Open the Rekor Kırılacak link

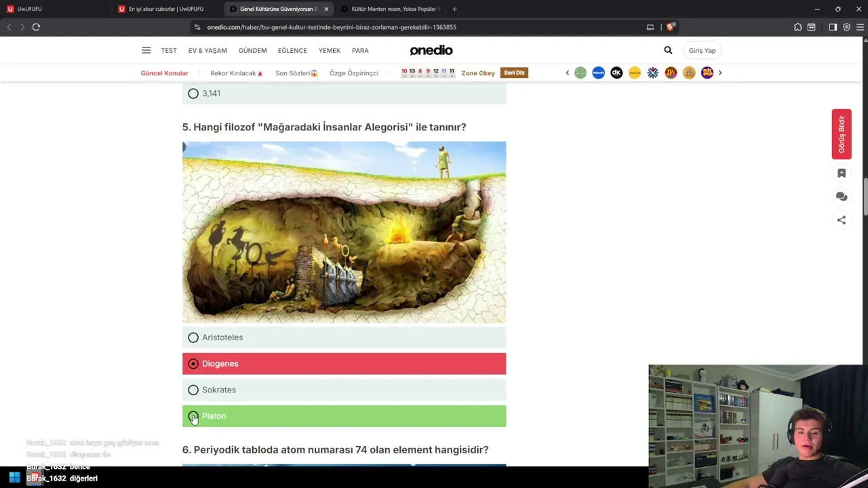(x=236, y=73)
